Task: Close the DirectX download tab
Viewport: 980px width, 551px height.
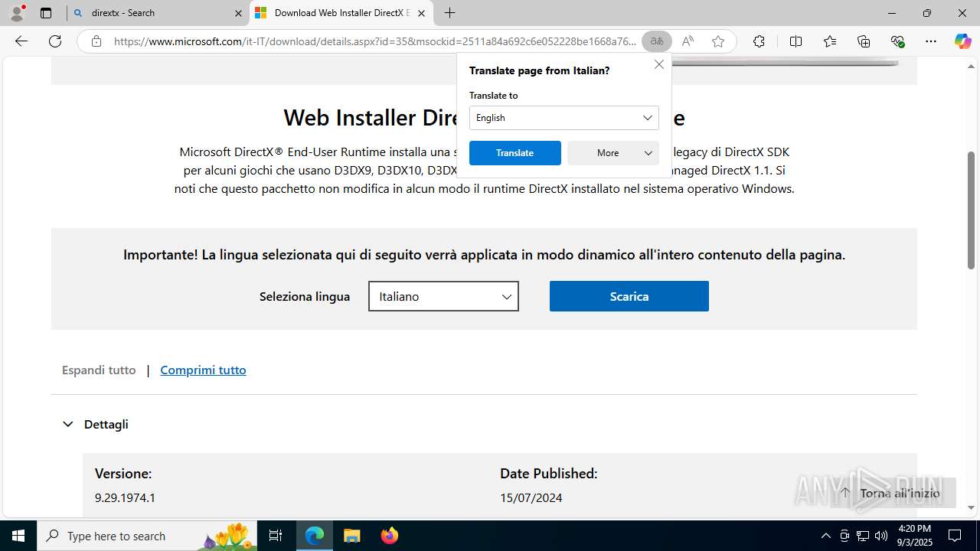Action: [421, 13]
